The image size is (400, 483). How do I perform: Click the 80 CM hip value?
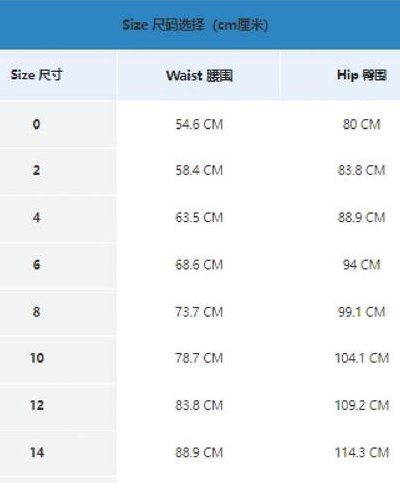362,124
